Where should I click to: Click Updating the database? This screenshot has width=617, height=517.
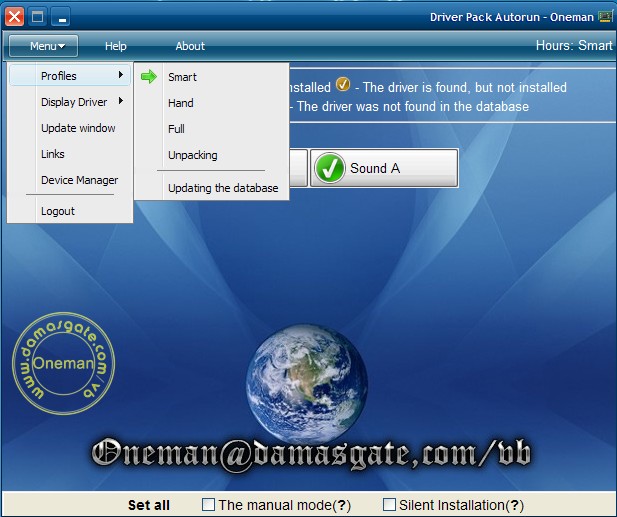211,188
